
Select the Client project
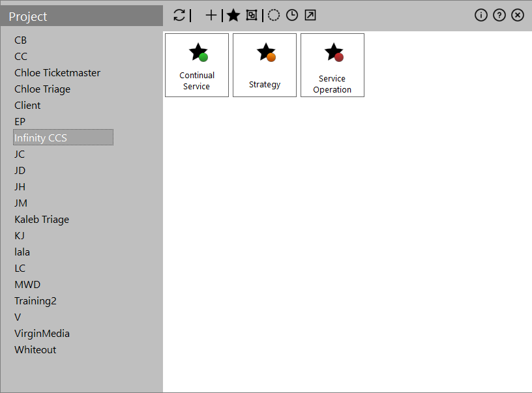(27, 105)
